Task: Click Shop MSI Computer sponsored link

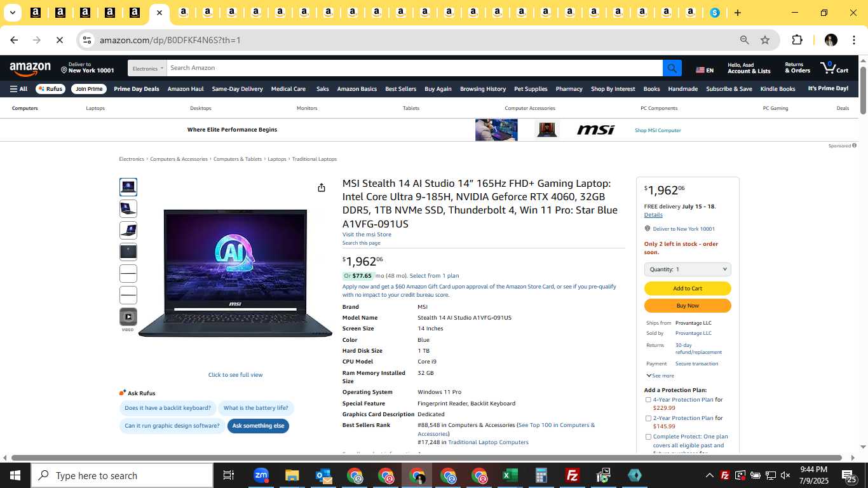Action: point(658,130)
